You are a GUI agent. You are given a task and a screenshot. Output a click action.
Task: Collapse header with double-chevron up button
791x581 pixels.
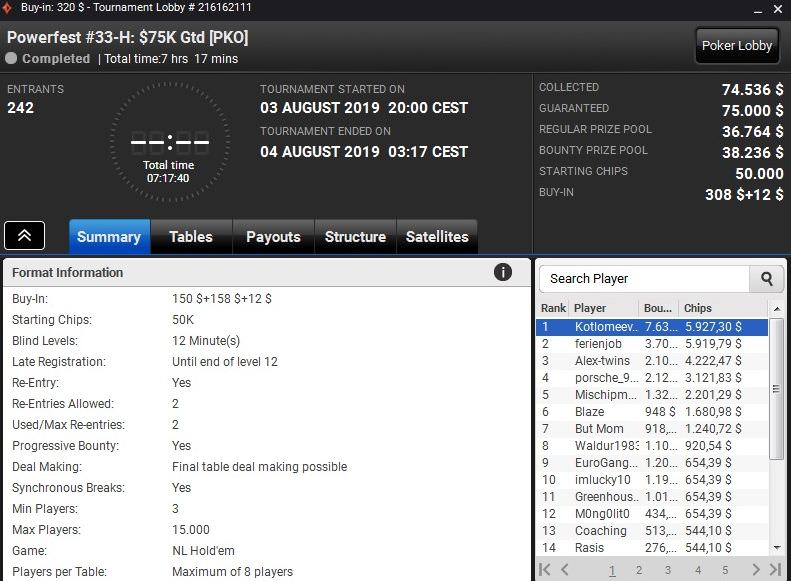pos(24,236)
